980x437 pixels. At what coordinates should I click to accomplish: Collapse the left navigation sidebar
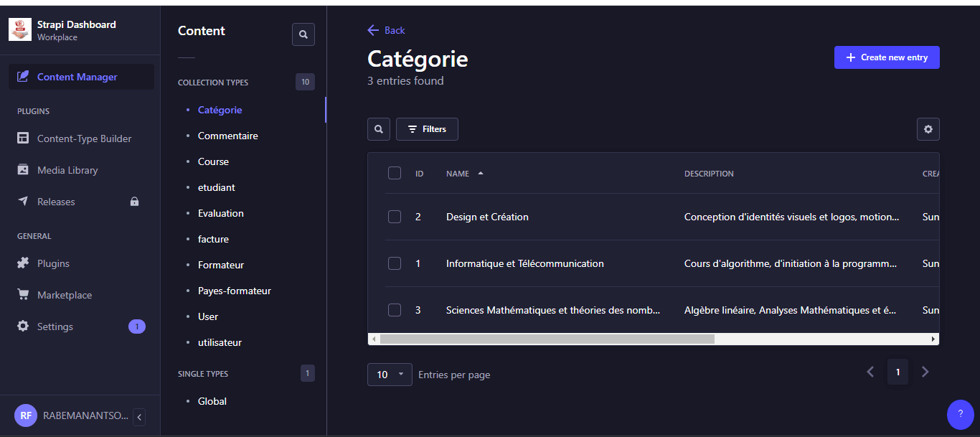pyautogui.click(x=139, y=417)
